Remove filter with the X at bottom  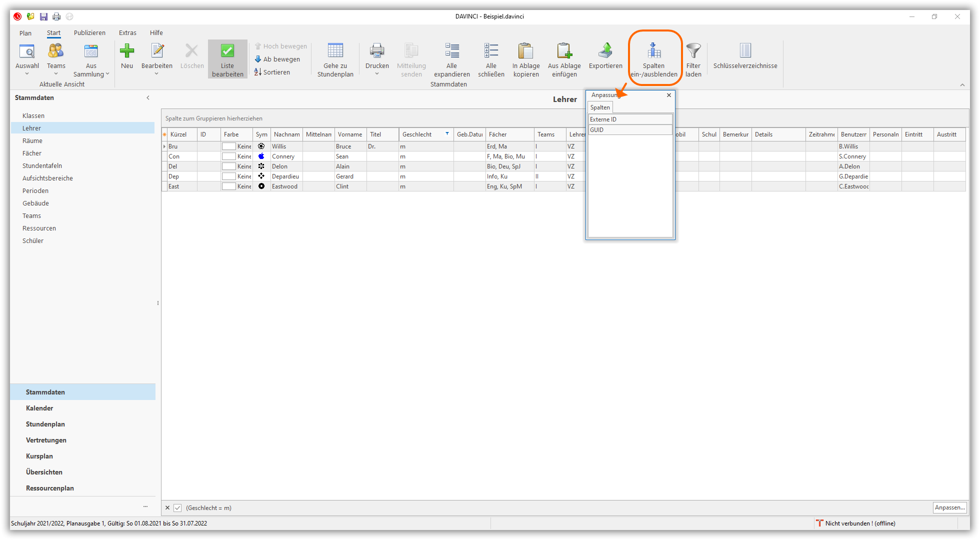pyautogui.click(x=167, y=508)
